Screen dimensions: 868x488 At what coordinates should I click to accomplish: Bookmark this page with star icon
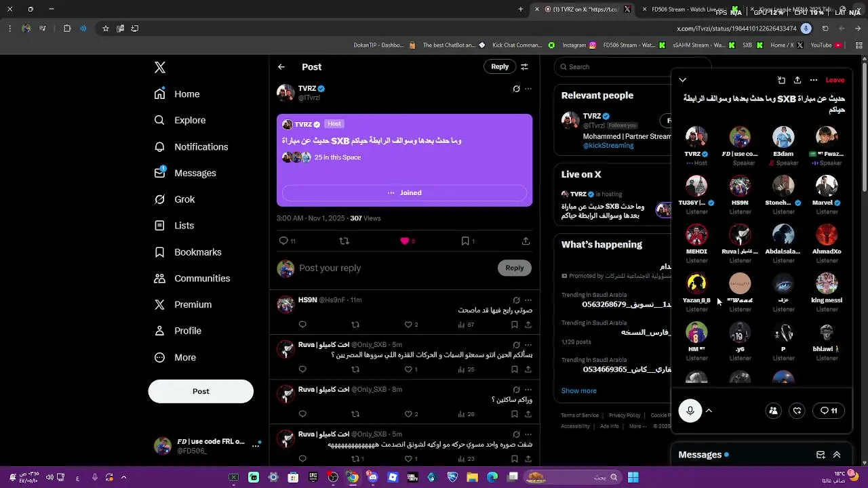[106, 28]
